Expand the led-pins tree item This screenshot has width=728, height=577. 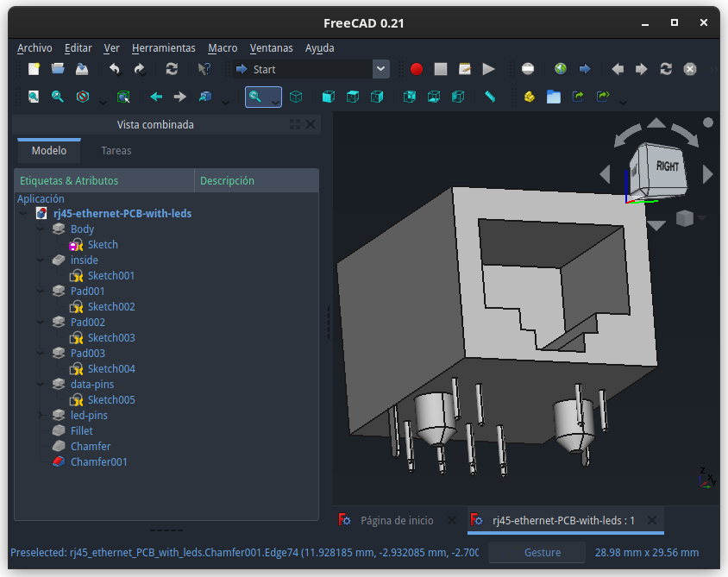pyautogui.click(x=41, y=415)
